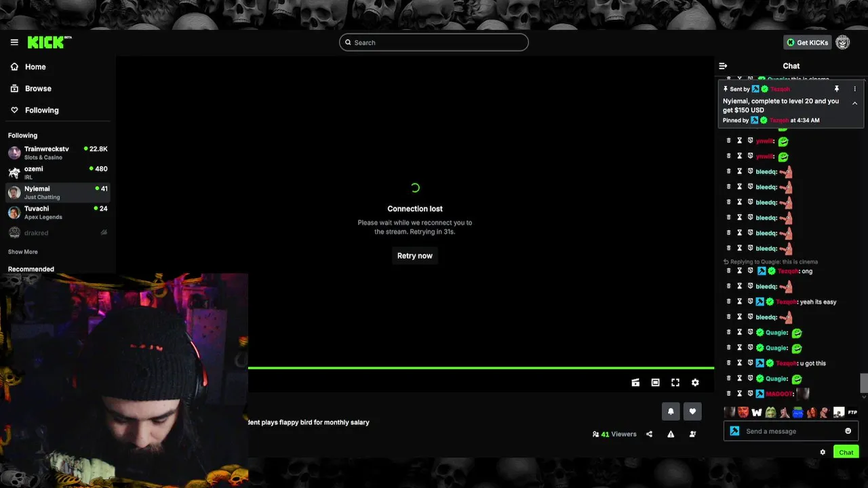Click the moderator user icon near share

(692, 434)
